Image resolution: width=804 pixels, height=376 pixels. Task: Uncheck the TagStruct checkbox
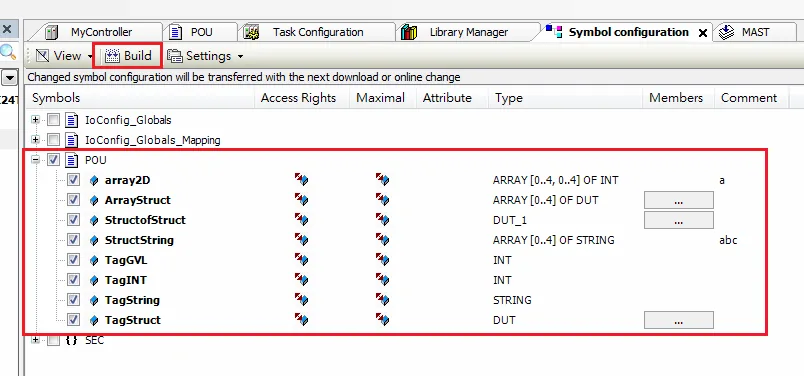73,320
